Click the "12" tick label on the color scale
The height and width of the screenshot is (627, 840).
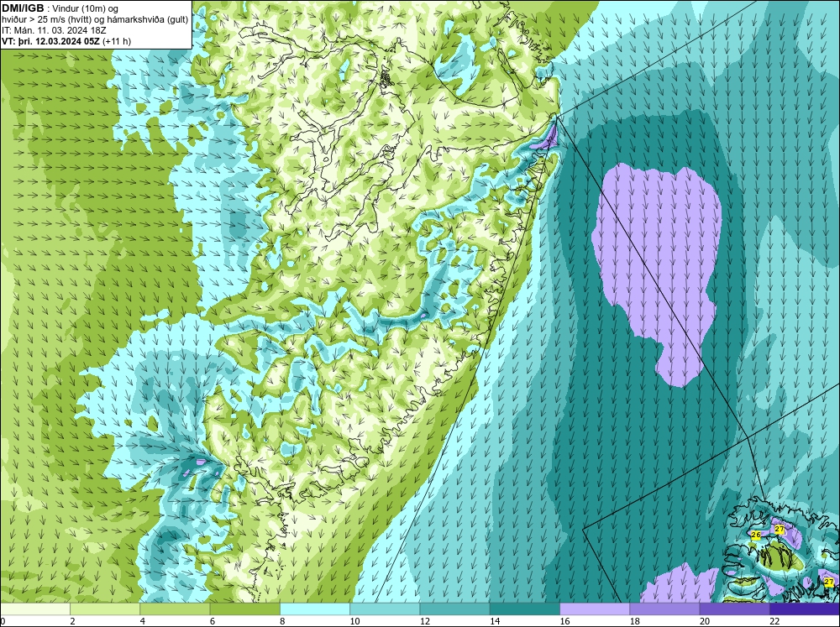pyautogui.click(x=425, y=621)
